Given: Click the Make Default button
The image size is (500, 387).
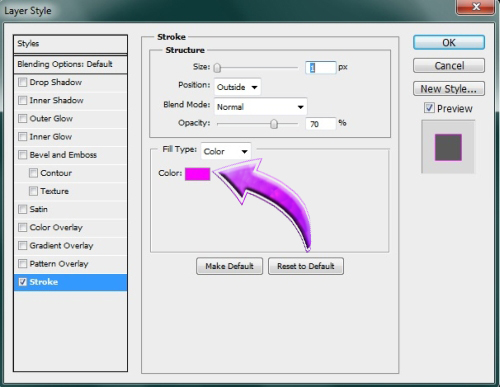Looking at the screenshot, I should point(229,266).
